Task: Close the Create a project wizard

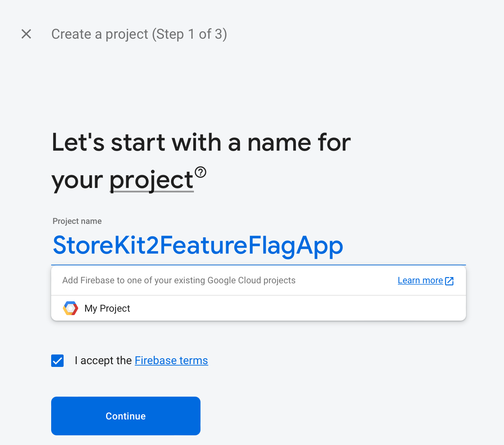Action: click(26, 34)
